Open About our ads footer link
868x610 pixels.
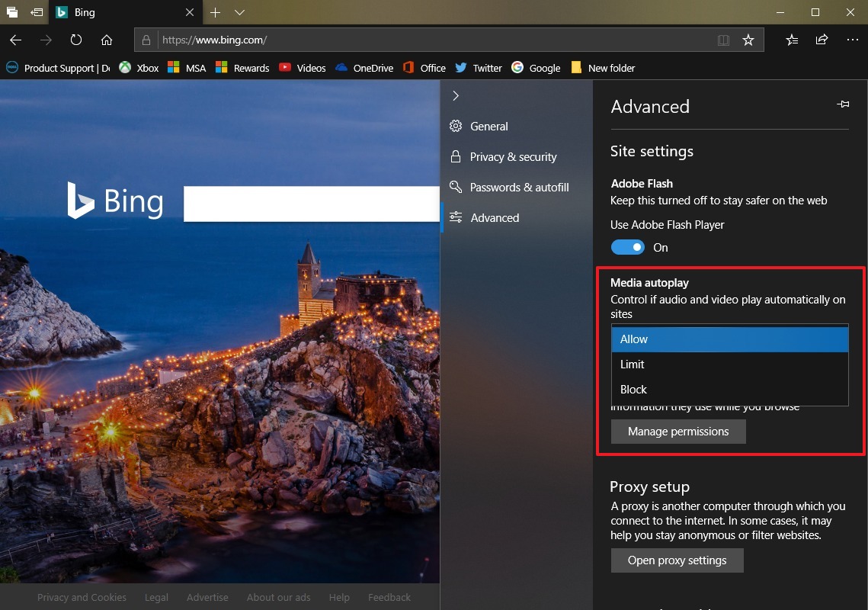tap(278, 597)
